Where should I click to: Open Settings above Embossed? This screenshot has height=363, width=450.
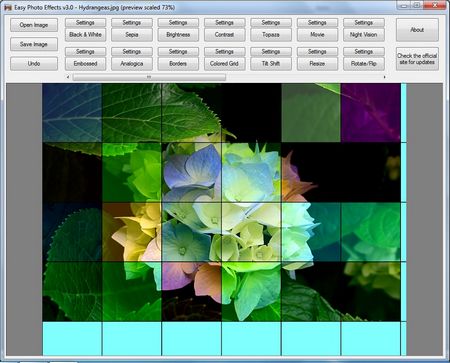click(85, 52)
